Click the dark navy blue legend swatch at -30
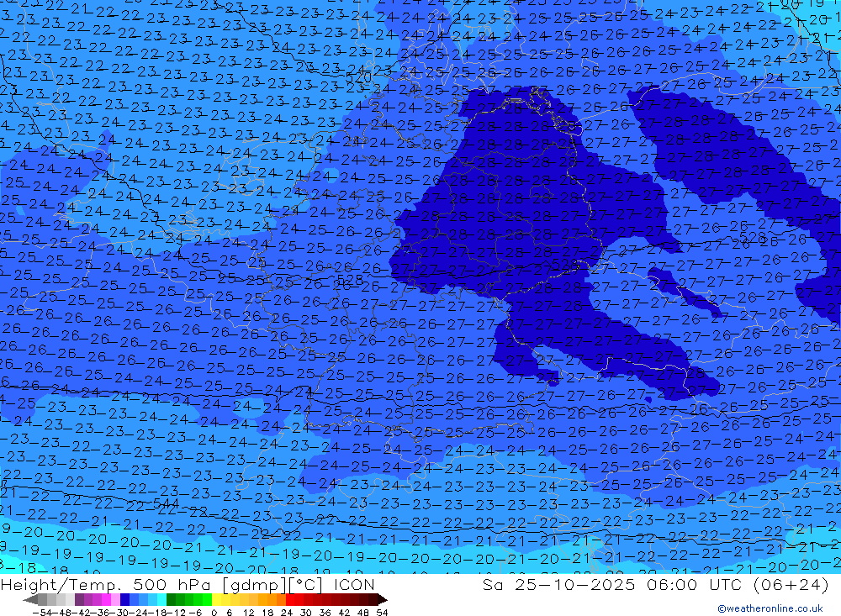Viewport: 841px width, 616px height. (125, 599)
